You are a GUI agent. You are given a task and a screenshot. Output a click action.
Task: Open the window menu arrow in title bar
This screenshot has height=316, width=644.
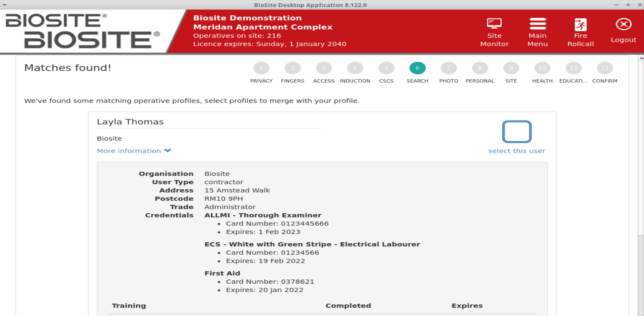pyautogui.click(x=5, y=5)
